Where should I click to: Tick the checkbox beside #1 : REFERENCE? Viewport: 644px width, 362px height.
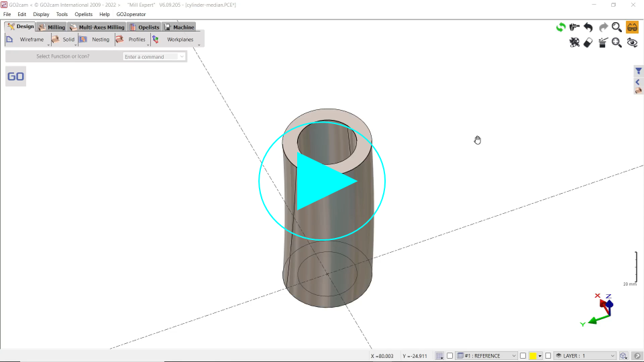click(x=450, y=356)
